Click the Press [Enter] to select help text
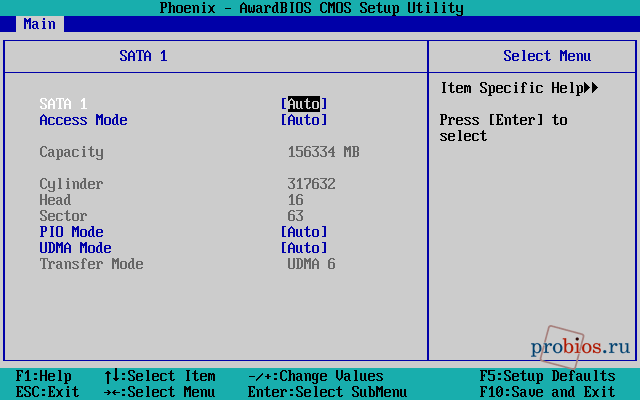Screen dimensions: 640x400 (x=504, y=128)
